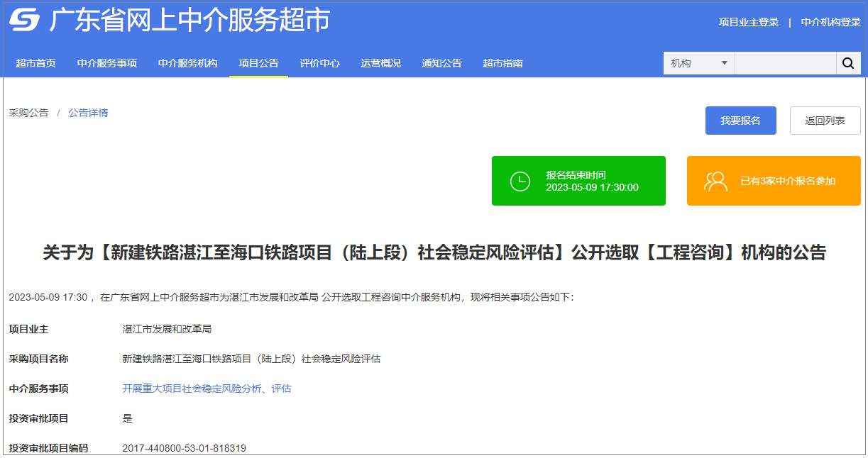Open the 中介机构登录 login link
This screenshot has width=868, height=458.
point(833,22)
